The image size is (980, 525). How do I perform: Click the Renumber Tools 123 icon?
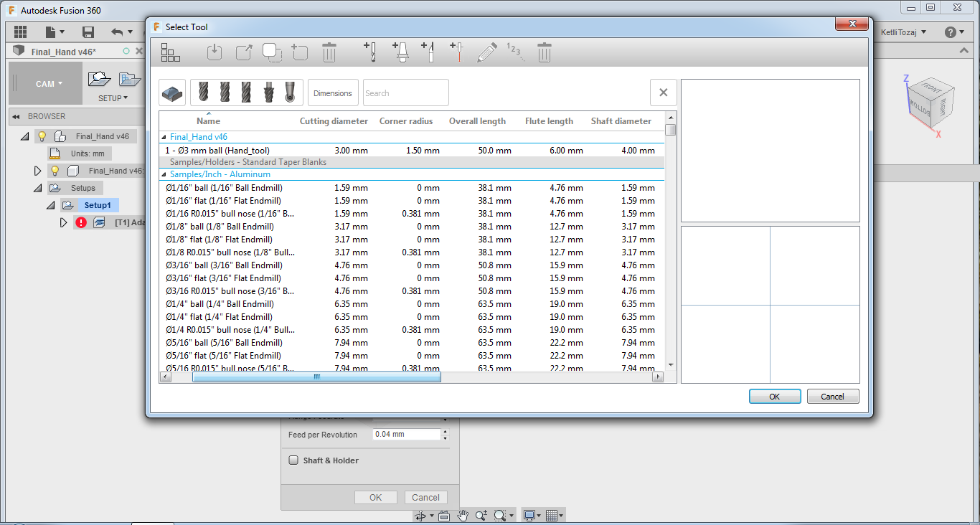(x=515, y=51)
